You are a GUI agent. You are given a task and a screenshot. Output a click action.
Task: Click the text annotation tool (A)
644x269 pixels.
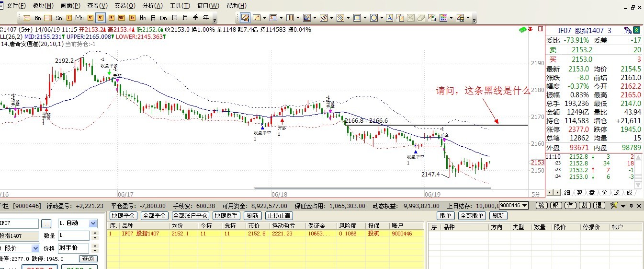pyautogui.click(x=390, y=18)
